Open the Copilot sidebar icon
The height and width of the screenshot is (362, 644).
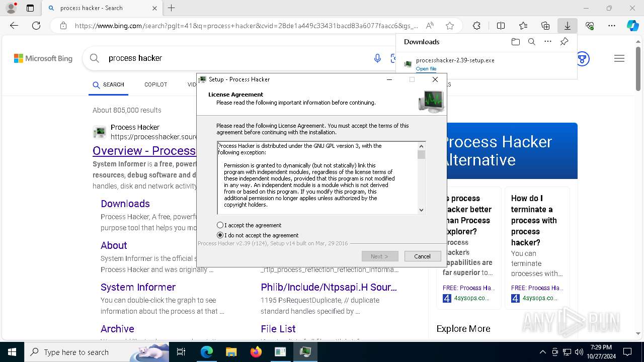(633, 26)
